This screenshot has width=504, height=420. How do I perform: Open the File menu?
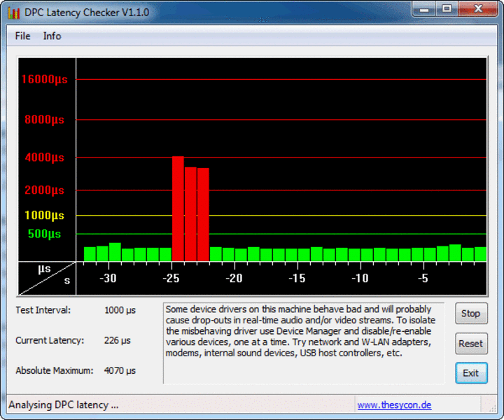pos(22,36)
